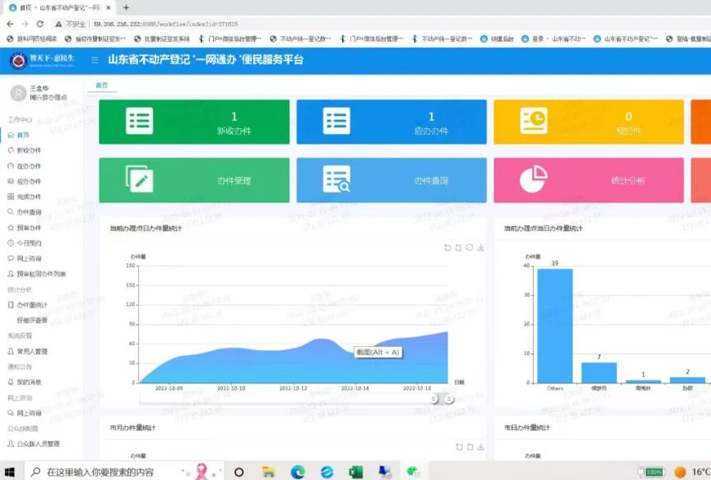Click the Others bar showing 39
Screen dimensions: 711x480
click(555, 326)
